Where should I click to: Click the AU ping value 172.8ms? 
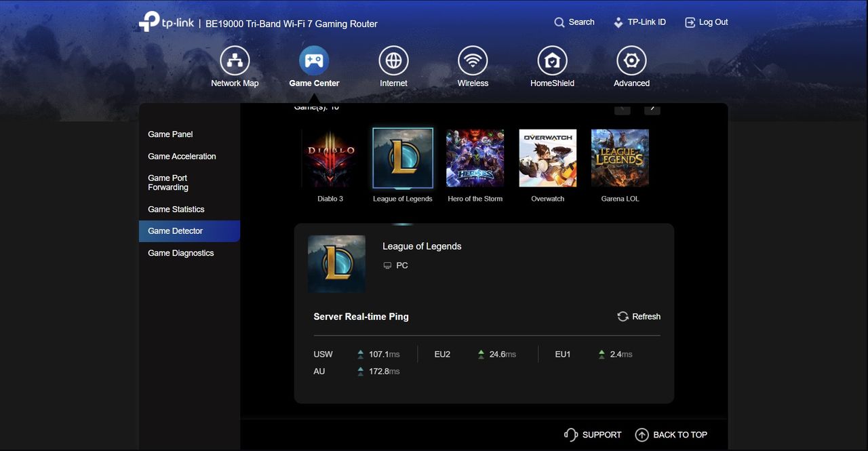pyautogui.click(x=384, y=372)
